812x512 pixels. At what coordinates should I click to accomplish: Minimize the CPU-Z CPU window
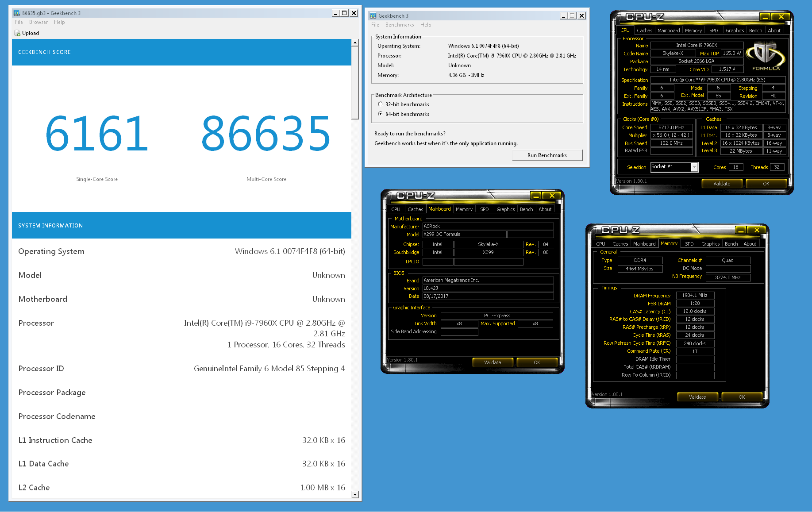click(765, 17)
